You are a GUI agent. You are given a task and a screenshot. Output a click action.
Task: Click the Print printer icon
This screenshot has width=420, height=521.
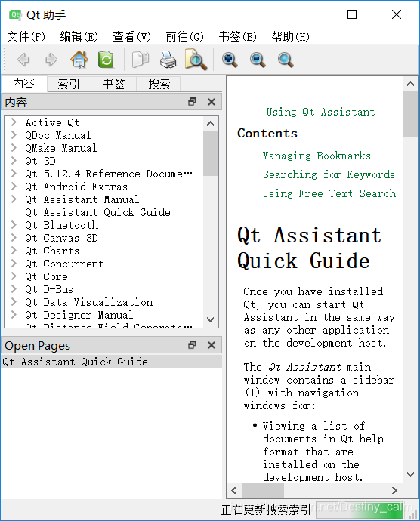coord(168,60)
